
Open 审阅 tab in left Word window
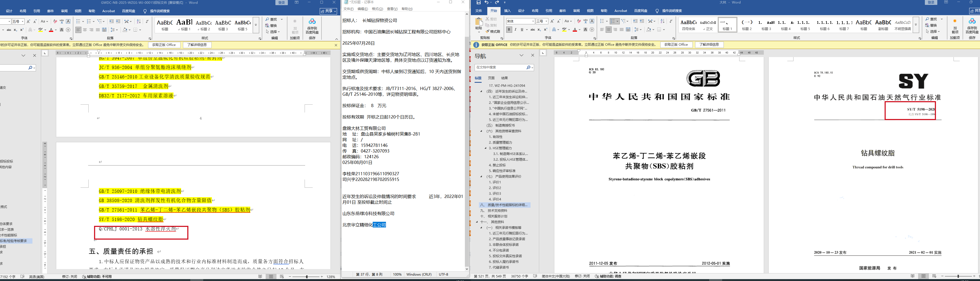(x=64, y=11)
